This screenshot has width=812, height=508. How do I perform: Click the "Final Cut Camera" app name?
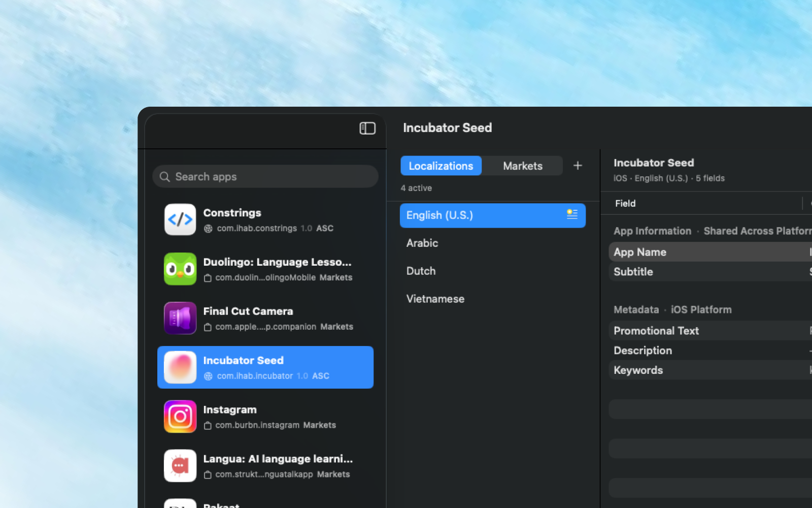click(248, 311)
